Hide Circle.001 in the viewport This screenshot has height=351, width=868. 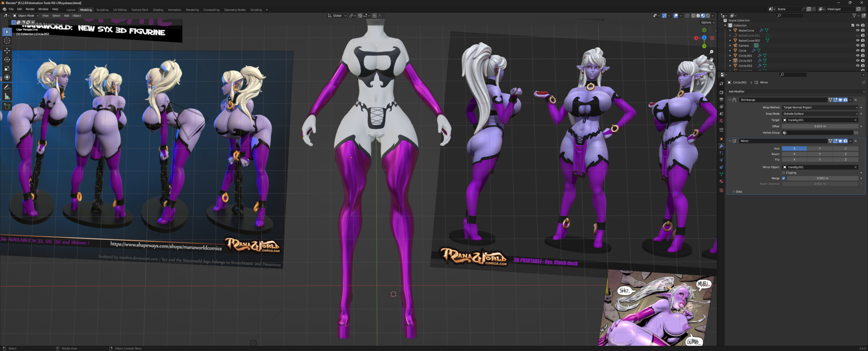[x=858, y=56]
